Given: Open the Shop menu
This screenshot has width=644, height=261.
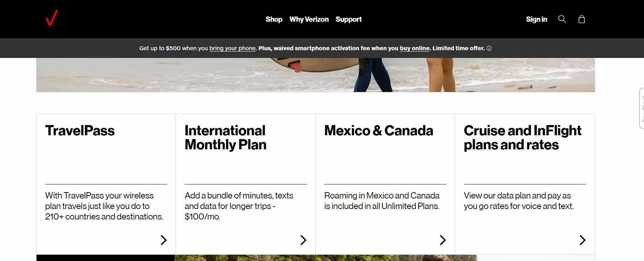Looking at the screenshot, I should [274, 19].
